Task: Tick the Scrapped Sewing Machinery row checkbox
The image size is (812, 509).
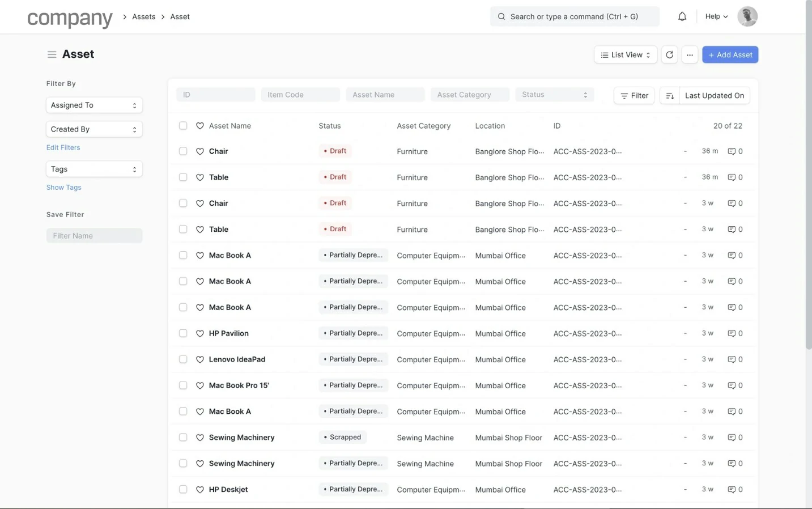Action: pyautogui.click(x=183, y=438)
